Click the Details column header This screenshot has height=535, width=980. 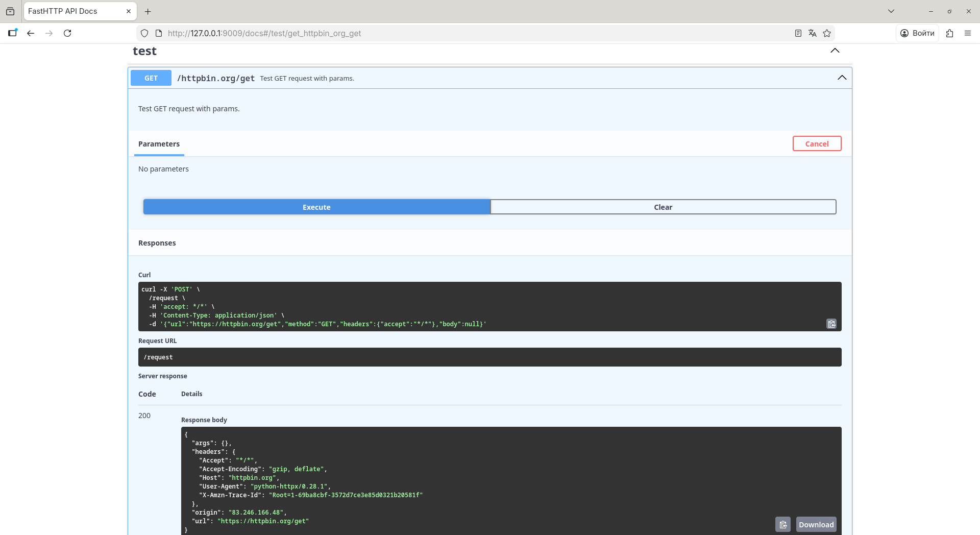[191, 394]
